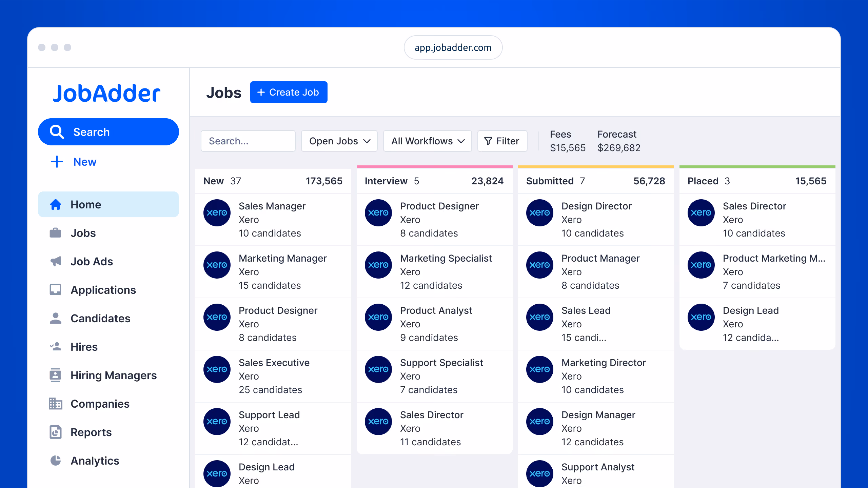This screenshot has height=488, width=868.
Task: Click the blue Search button
Action: [x=108, y=132]
